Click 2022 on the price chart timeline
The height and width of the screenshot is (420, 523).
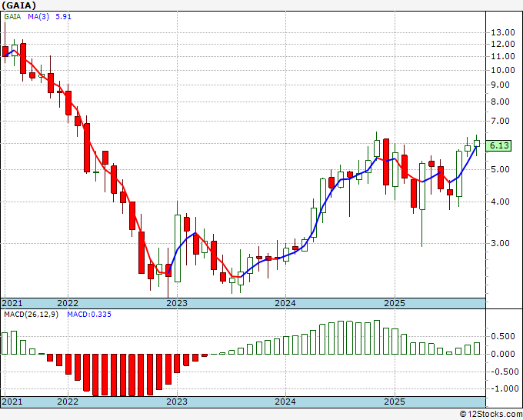pyautogui.click(x=68, y=303)
